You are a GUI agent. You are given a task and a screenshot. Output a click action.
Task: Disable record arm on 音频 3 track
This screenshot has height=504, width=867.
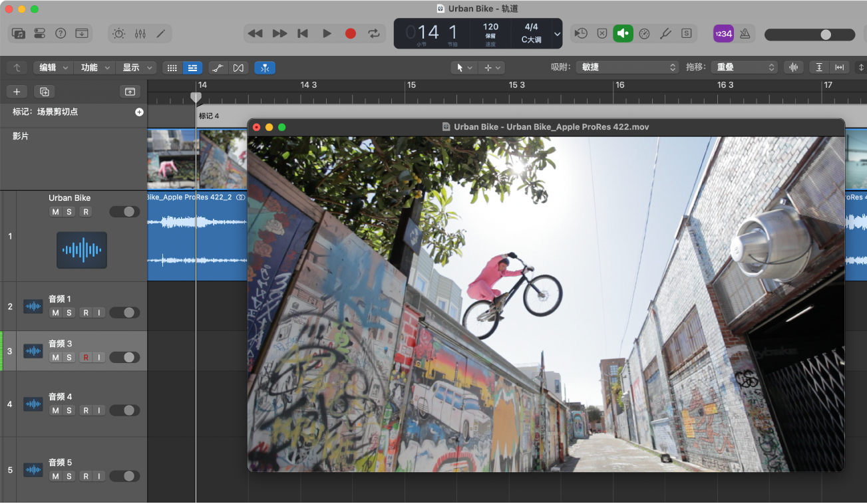[x=85, y=358]
